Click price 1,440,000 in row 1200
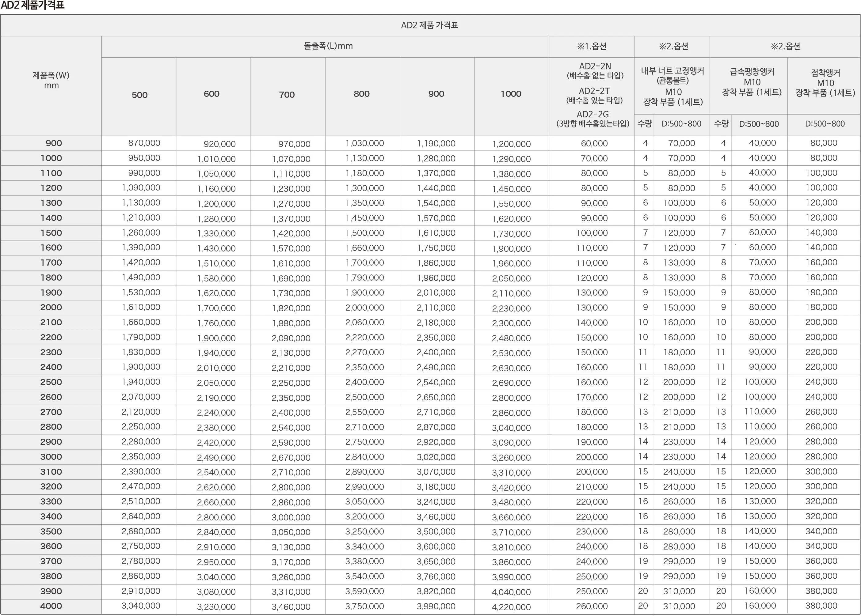The image size is (861, 616). [x=436, y=188]
